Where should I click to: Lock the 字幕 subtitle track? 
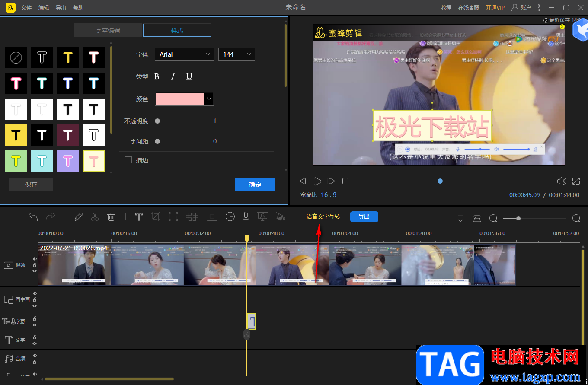[x=35, y=318]
